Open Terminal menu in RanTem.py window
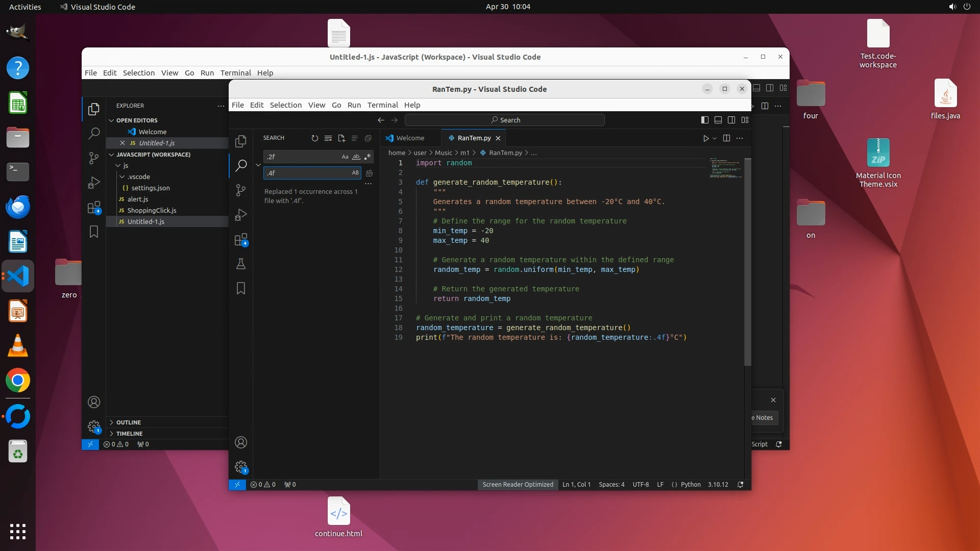 click(x=382, y=105)
